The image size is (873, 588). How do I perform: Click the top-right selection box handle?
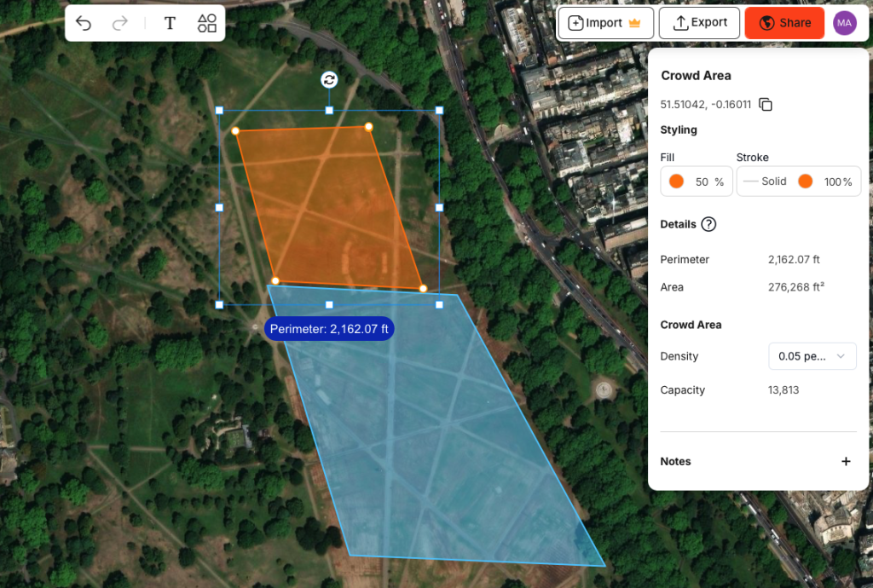tap(439, 110)
